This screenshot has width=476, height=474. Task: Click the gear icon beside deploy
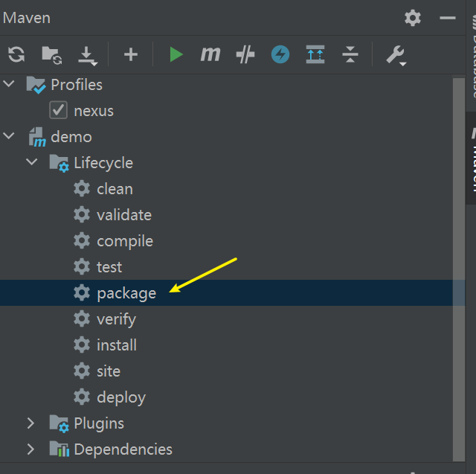tap(82, 397)
